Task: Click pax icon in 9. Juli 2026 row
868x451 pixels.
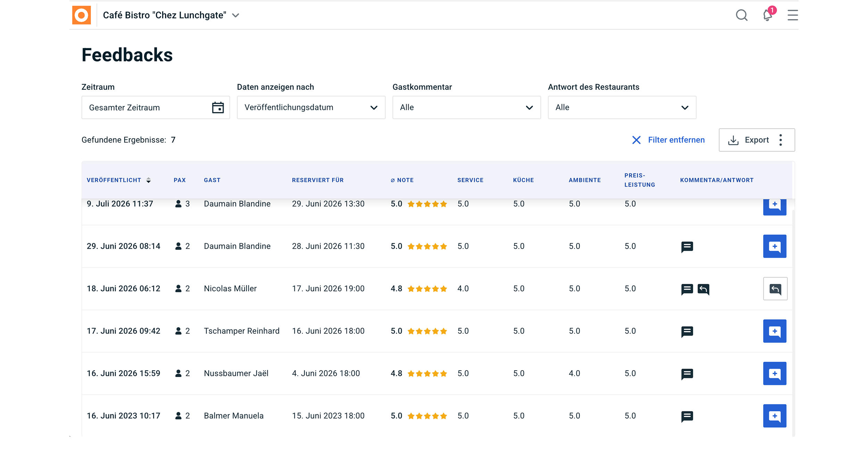Action: [x=178, y=204]
